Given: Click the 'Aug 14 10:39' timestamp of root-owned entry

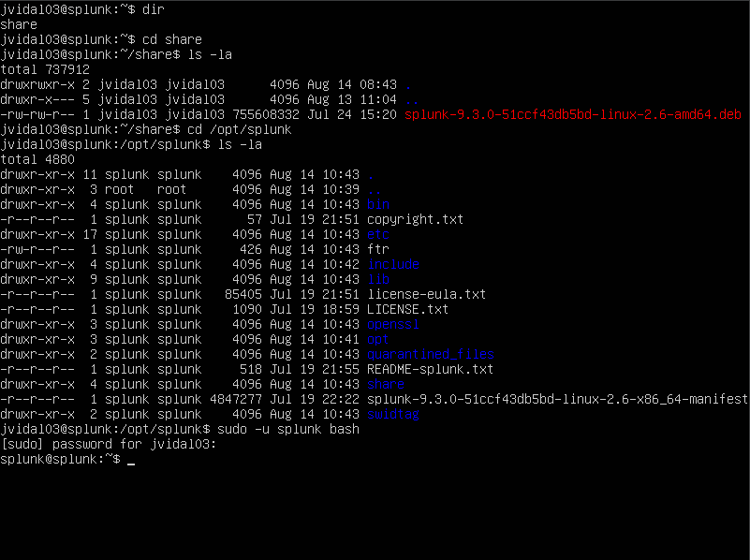Looking at the screenshot, I should click(x=315, y=190).
